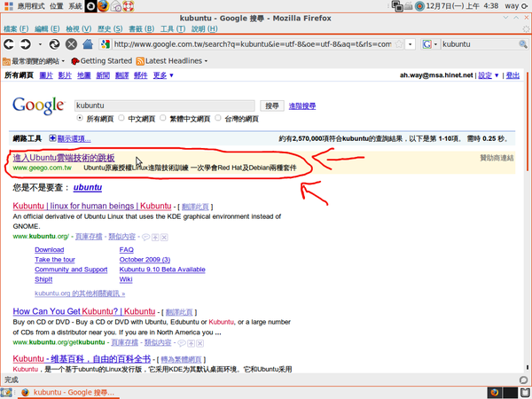Screen dimensions: 532x399
Task: Open the 歷史 (S) menu
Action: [x=110, y=29]
